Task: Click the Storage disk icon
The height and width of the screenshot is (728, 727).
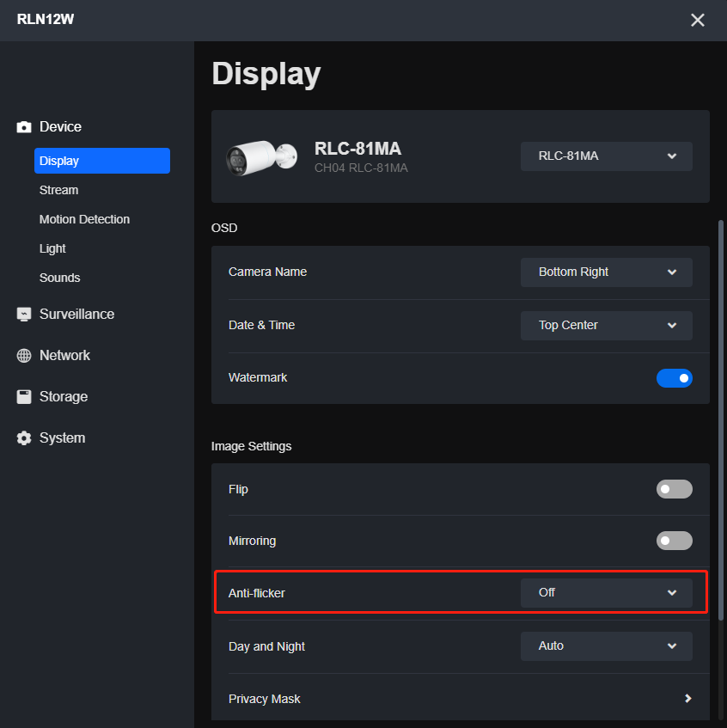Action: click(x=24, y=397)
